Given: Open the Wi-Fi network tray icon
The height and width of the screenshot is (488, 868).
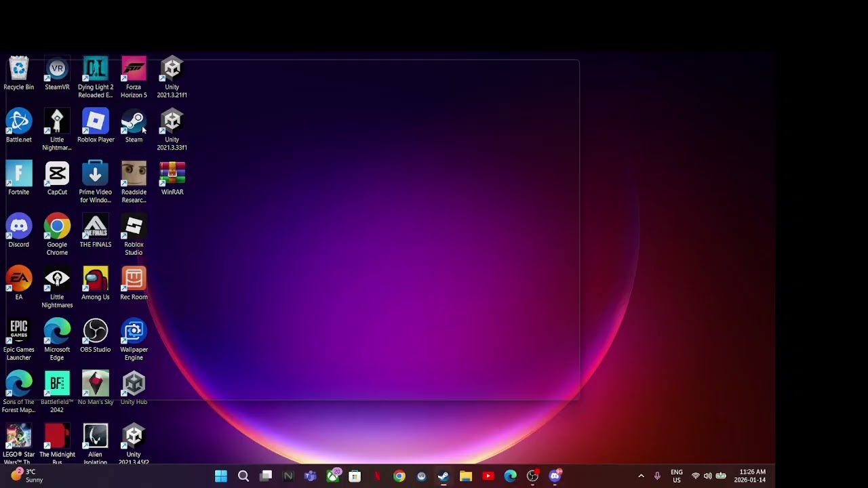Looking at the screenshot, I should [695, 476].
